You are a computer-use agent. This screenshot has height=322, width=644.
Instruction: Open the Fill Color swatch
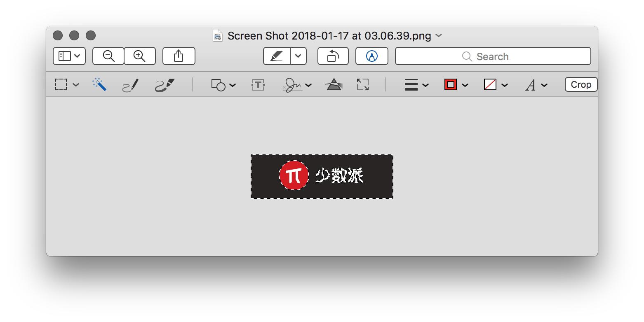(x=490, y=85)
